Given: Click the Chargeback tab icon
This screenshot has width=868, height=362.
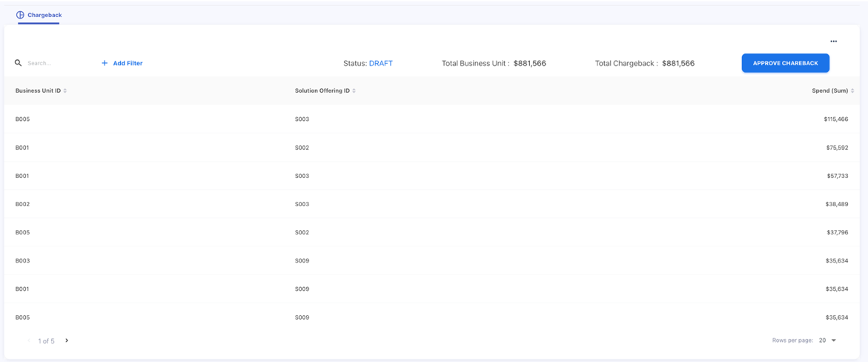Looking at the screenshot, I should 20,15.
